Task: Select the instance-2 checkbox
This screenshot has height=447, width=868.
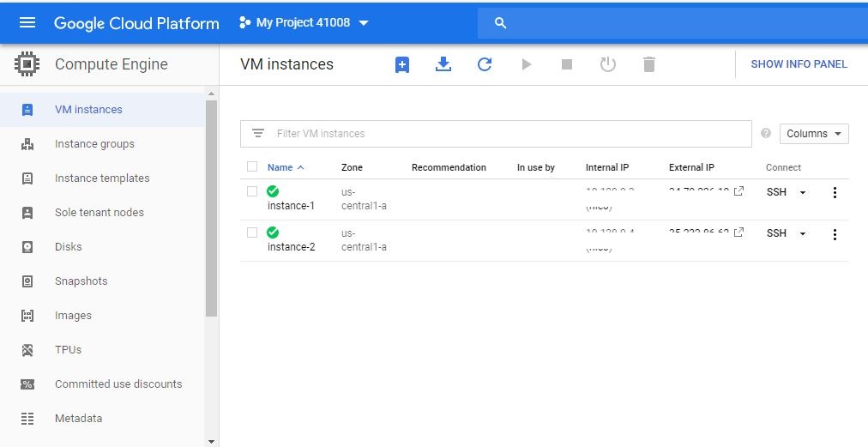Action: pyautogui.click(x=252, y=233)
